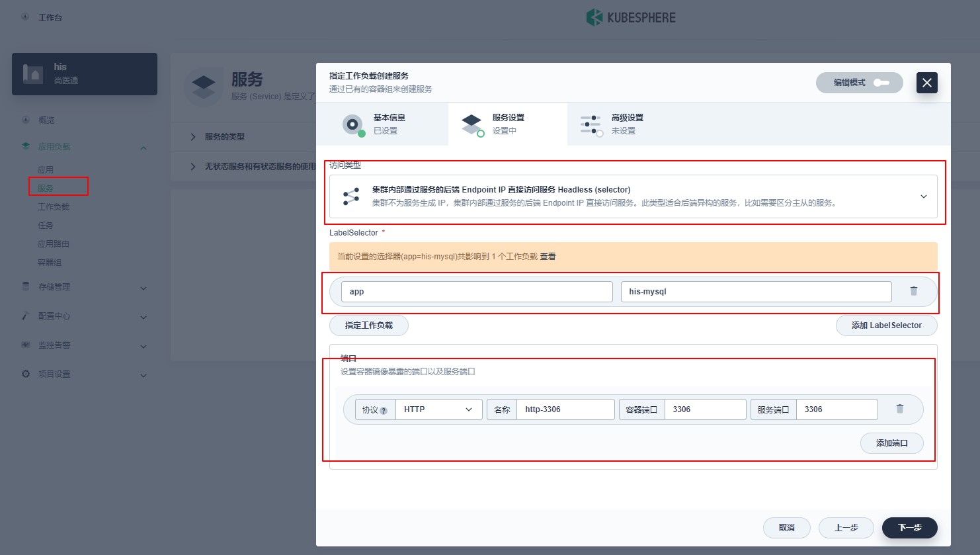Select the 服务设置 step tab
This screenshot has width=980, height=555.
(508, 124)
